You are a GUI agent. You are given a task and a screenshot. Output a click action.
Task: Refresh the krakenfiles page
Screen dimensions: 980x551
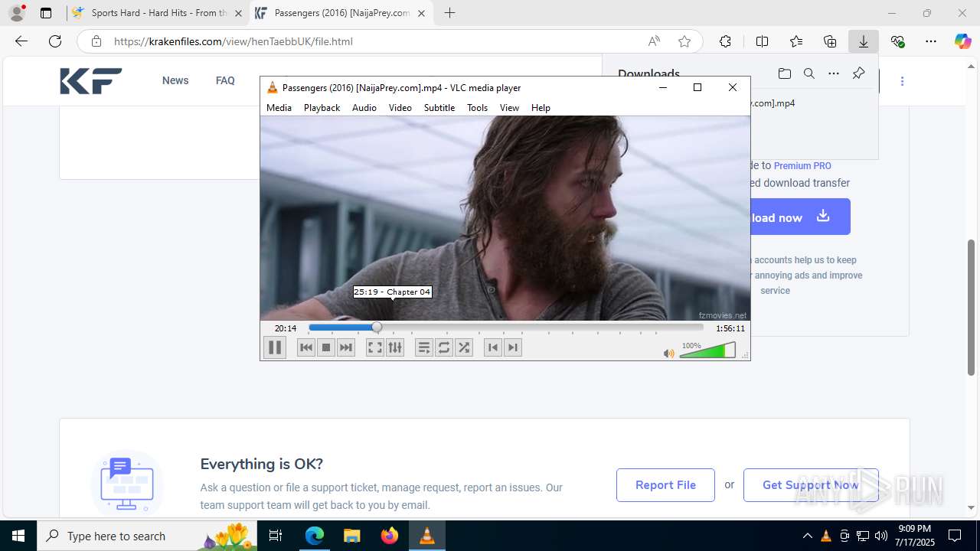(55, 41)
